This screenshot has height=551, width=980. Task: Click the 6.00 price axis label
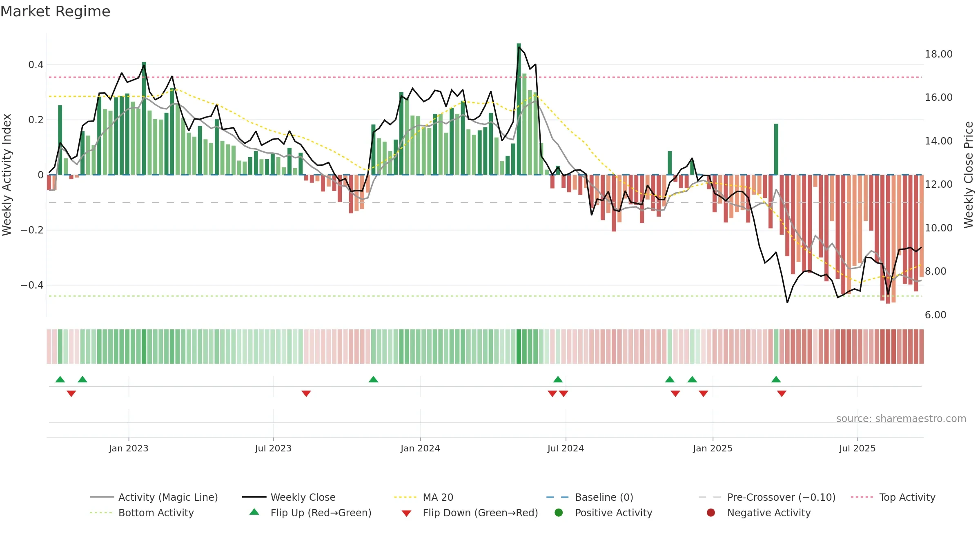[935, 315]
